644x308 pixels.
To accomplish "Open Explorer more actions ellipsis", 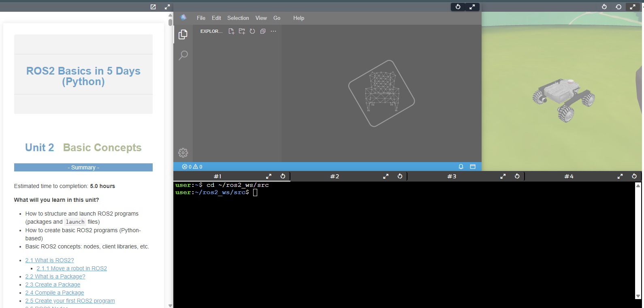I will (273, 31).
